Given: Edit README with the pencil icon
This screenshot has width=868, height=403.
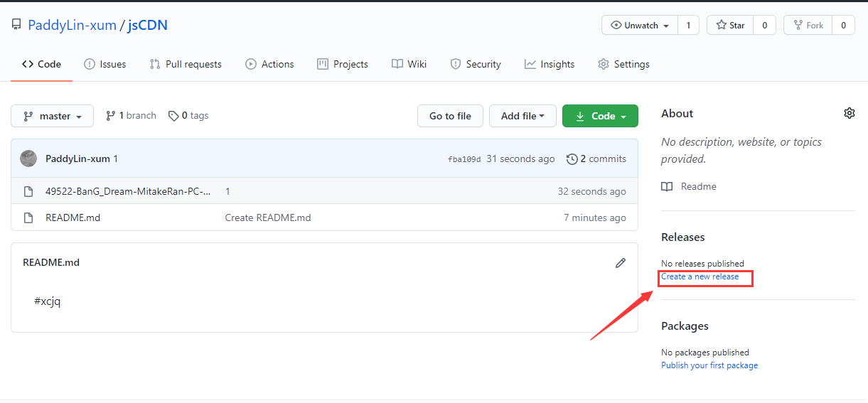Looking at the screenshot, I should coord(621,263).
